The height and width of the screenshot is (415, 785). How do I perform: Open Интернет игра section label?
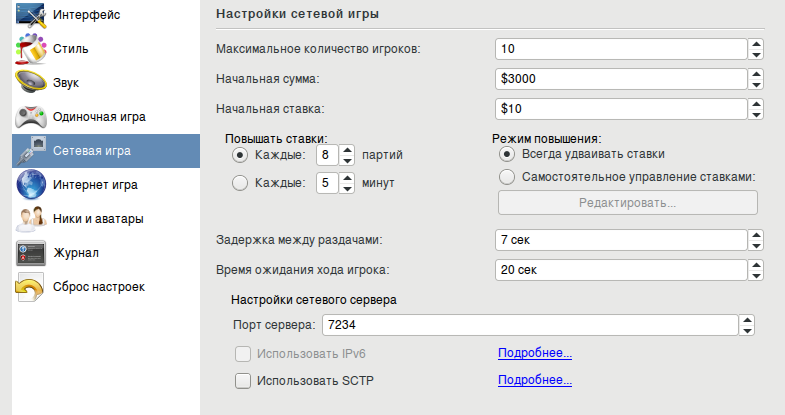pos(95,185)
